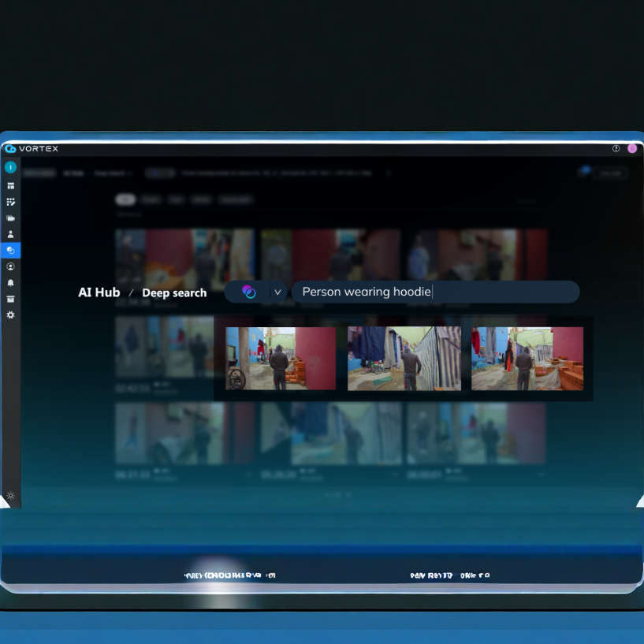Open the notifications bell in sidebar

[x=10, y=282]
